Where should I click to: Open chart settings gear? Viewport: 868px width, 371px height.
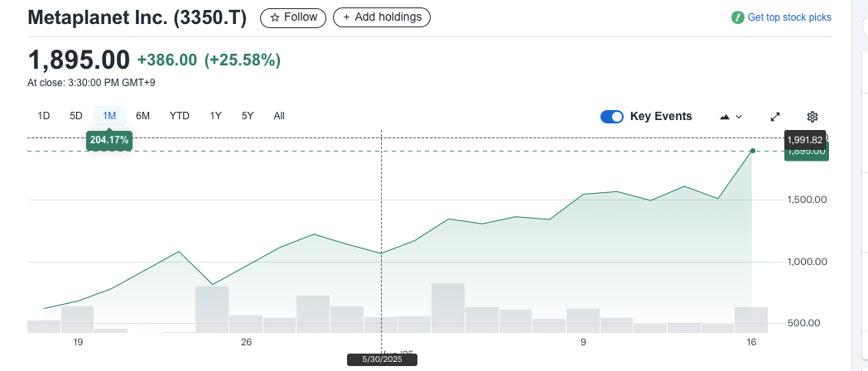[x=813, y=117]
